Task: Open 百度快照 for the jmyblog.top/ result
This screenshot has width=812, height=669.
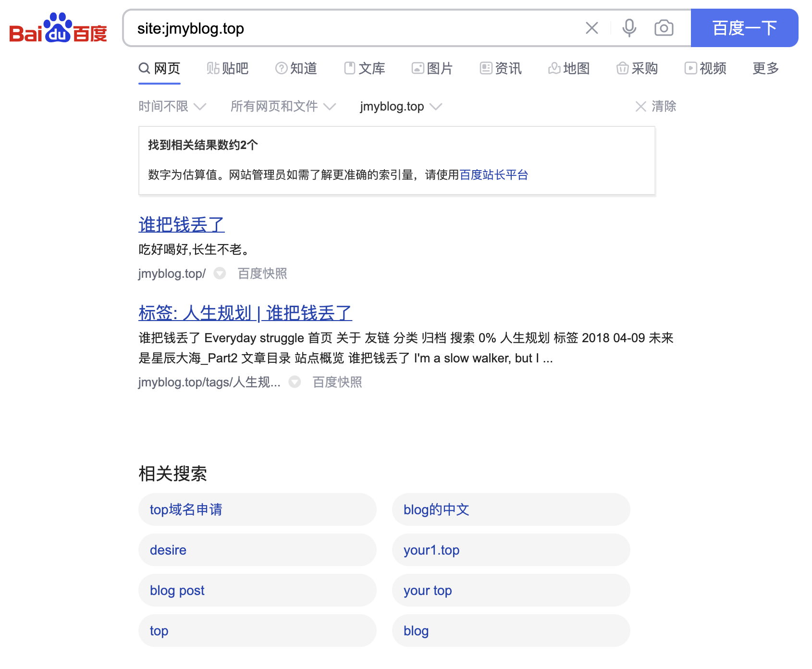Action: point(262,273)
